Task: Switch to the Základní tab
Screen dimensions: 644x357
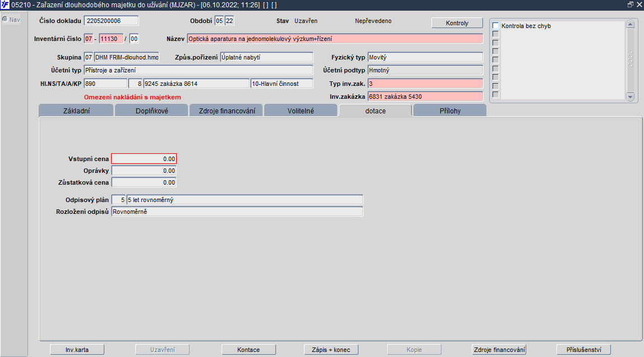Action: (76, 111)
